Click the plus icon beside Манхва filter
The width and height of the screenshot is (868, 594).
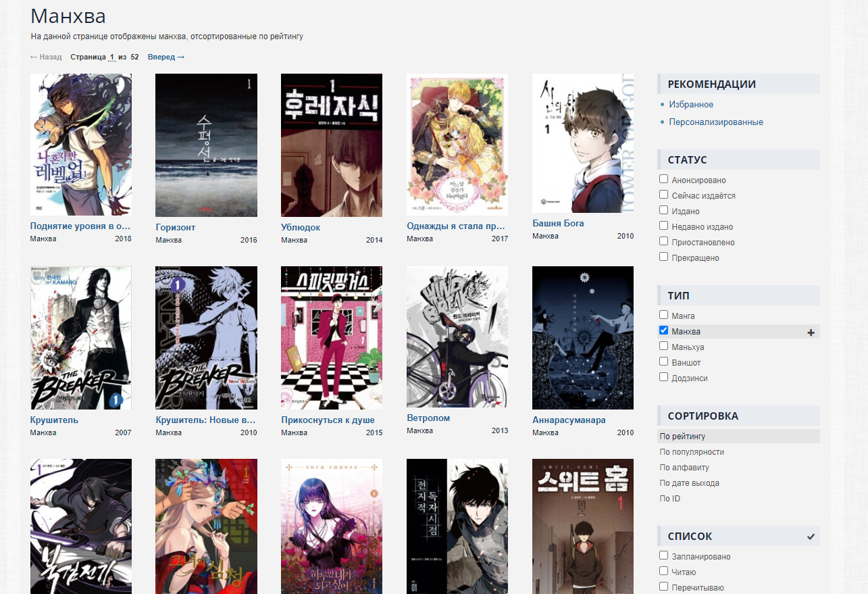811,332
